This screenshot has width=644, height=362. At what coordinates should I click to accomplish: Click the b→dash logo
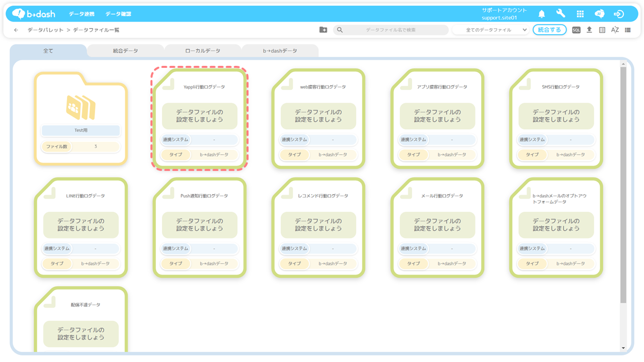click(34, 14)
